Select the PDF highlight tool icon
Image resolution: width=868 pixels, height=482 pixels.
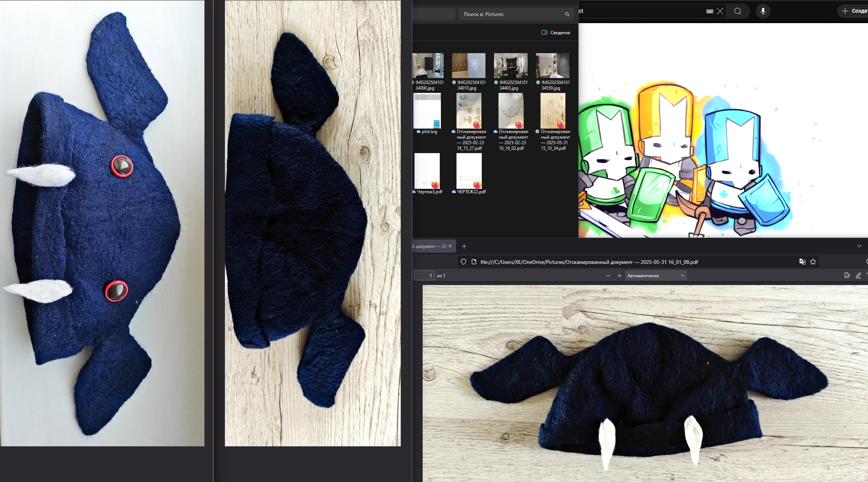coord(858,275)
